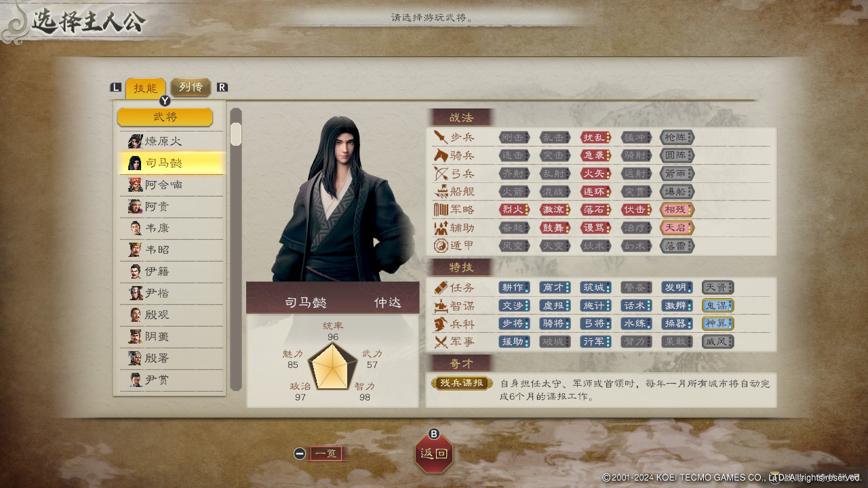Click the 烈火 strategy tactic tag
The height and width of the screenshot is (488, 868).
(515, 209)
